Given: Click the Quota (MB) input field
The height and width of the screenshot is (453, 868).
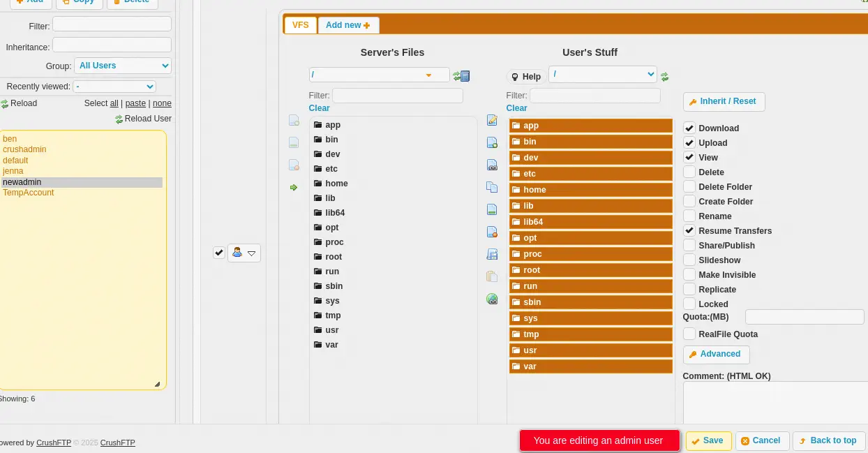Looking at the screenshot, I should click(x=804, y=317).
